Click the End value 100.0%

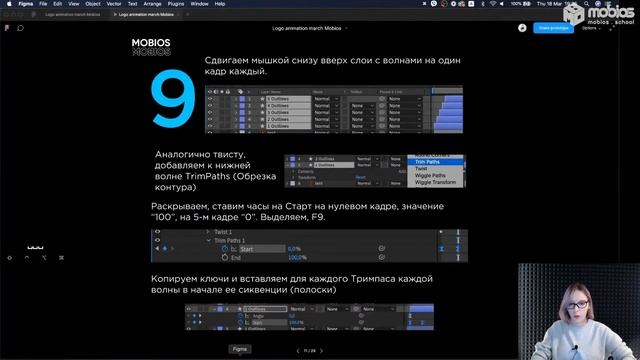297,258
